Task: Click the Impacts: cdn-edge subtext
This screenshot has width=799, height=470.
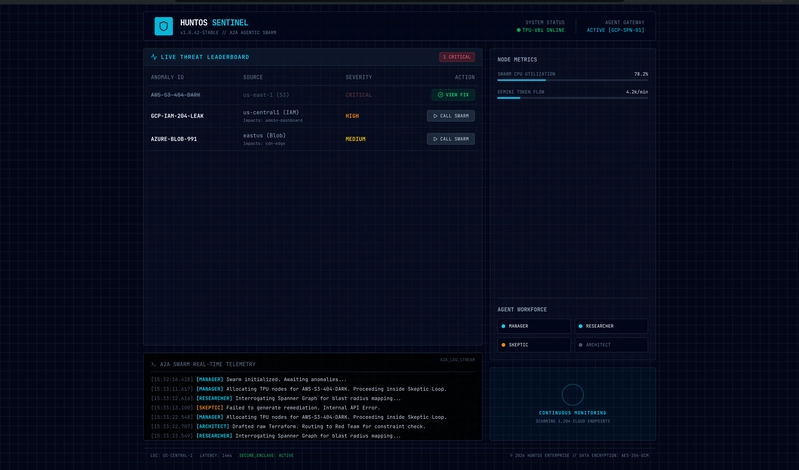Action: pyautogui.click(x=264, y=144)
